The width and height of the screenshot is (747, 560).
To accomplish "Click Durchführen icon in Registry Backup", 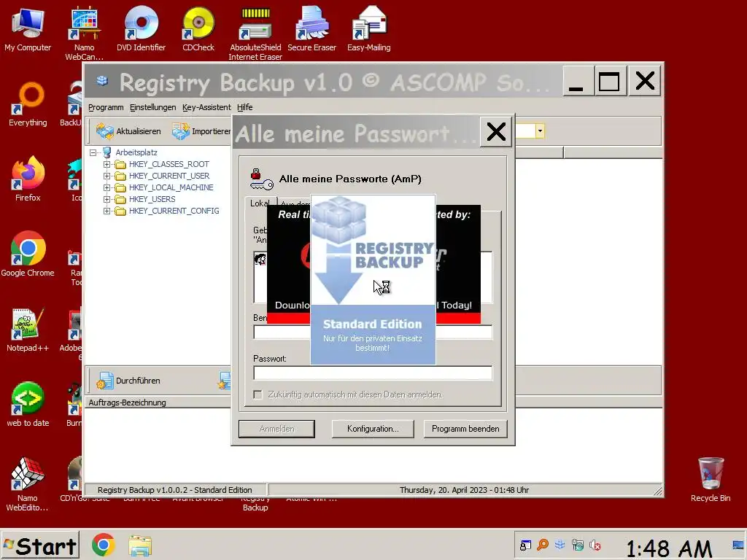I will [x=105, y=381].
